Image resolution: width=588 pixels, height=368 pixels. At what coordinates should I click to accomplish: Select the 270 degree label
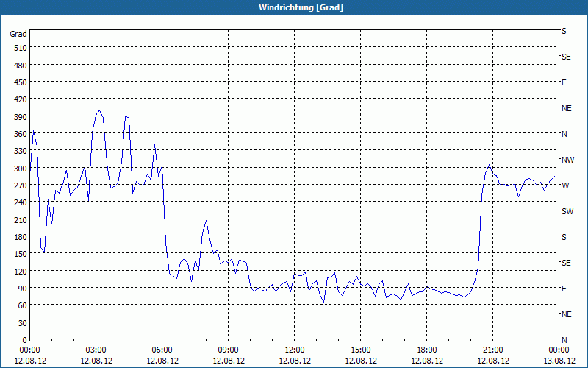[x=21, y=185]
